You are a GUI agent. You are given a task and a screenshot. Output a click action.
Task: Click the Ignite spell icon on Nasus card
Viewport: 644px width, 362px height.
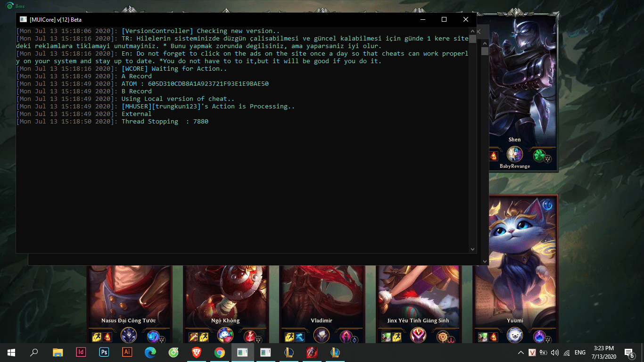click(107, 337)
